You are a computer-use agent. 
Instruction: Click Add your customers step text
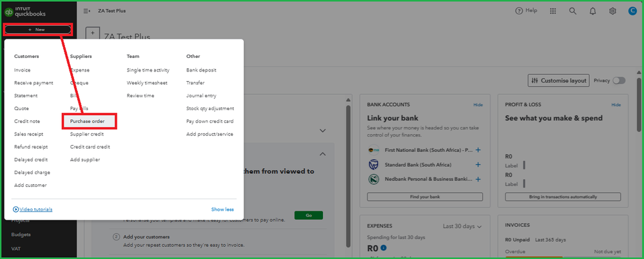click(146, 237)
